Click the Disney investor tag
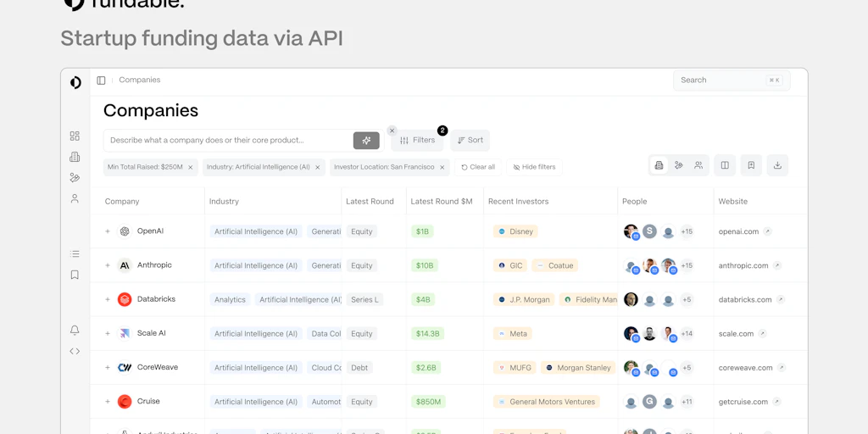Image resolution: width=868 pixels, height=434 pixels. click(515, 231)
